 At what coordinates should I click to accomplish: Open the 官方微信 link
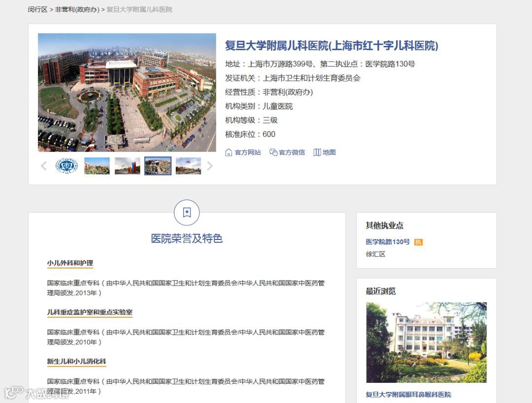(292, 152)
